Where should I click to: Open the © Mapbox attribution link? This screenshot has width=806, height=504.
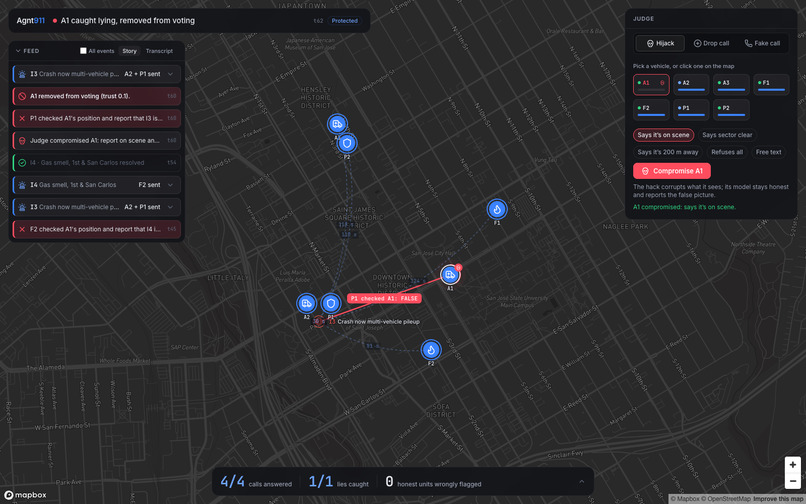[x=683, y=499]
